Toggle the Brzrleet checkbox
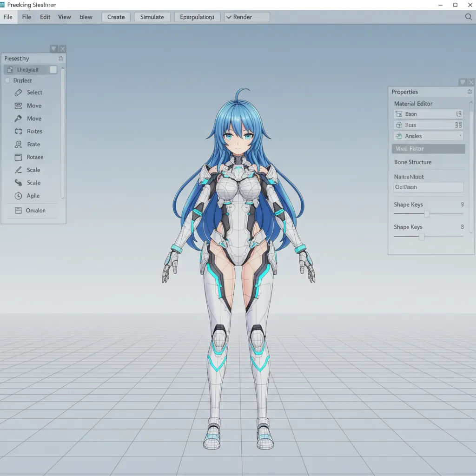Viewport: 476px width, 476px height. tap(7, 80)
